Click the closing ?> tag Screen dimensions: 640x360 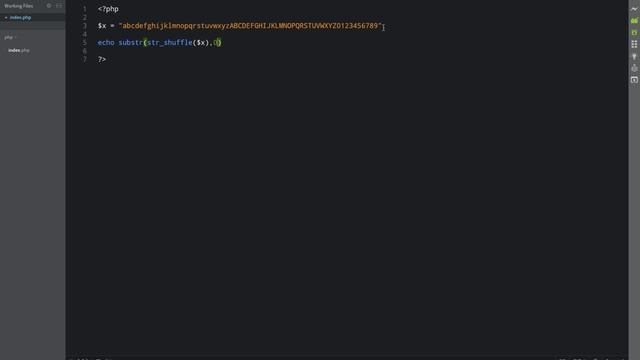[102, 59]
